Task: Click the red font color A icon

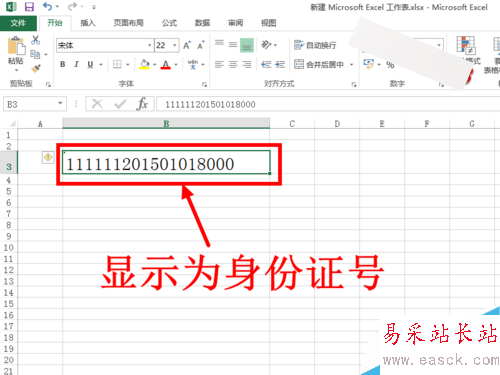Action: pos(166,64)
